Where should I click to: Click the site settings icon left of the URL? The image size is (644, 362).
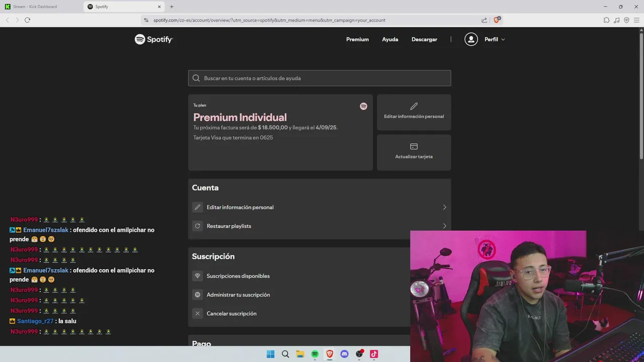point(146,20)
